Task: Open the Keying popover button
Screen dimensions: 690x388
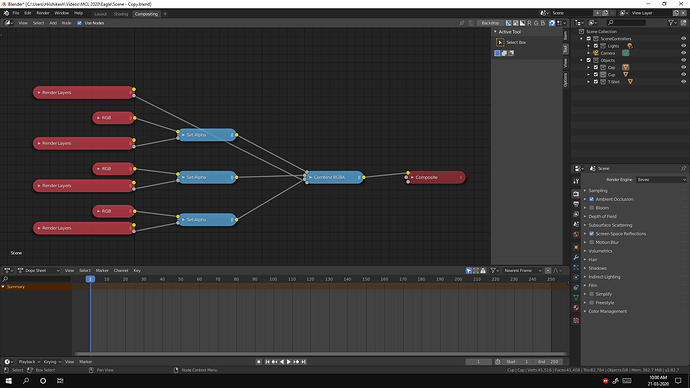Action: point(51,362)
